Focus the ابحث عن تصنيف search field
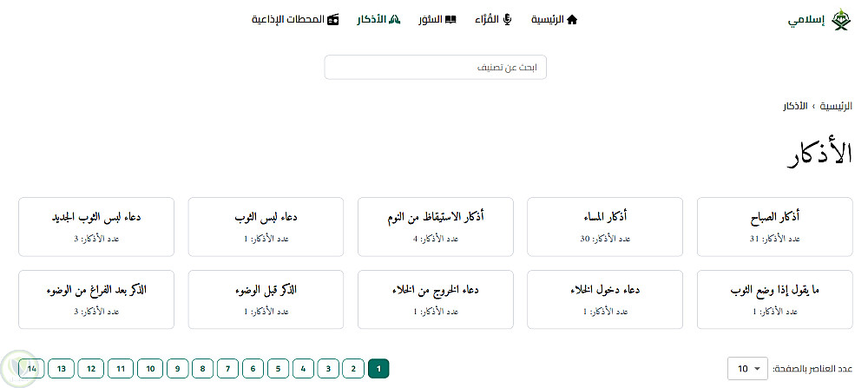 click(436, 67)
